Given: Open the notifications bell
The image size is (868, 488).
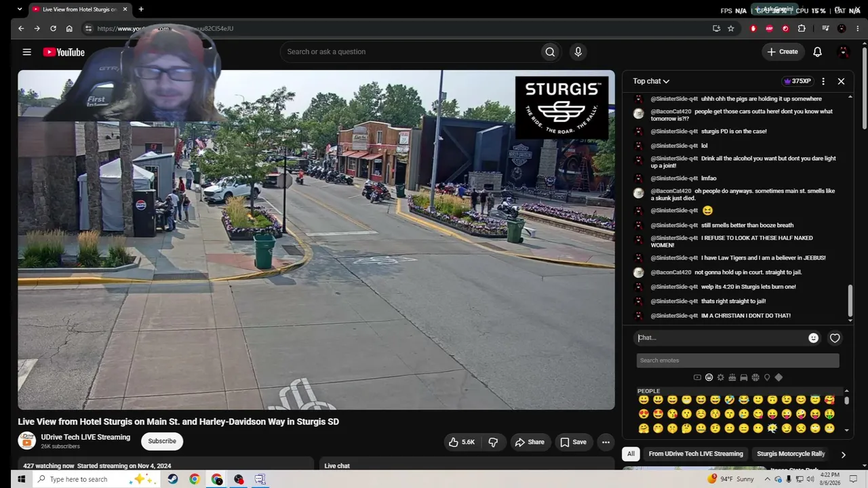Looking at the screenshot, I should pyautogui.click(x=817, y=52).
